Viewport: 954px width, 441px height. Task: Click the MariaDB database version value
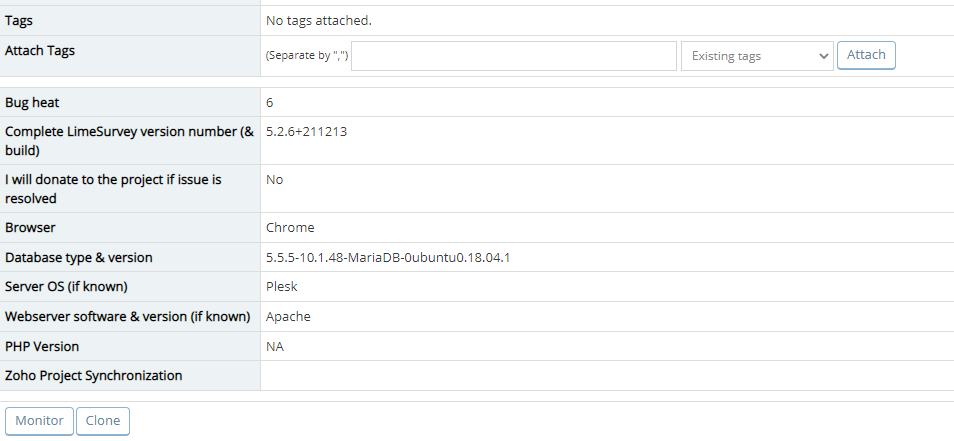click(x=388, y=257)
